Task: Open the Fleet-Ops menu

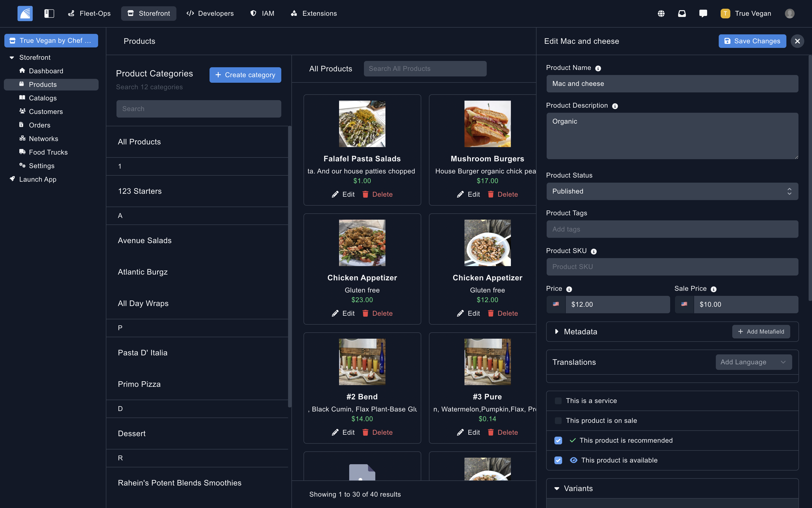Action: pyautogui.click(x=89, y=14)
